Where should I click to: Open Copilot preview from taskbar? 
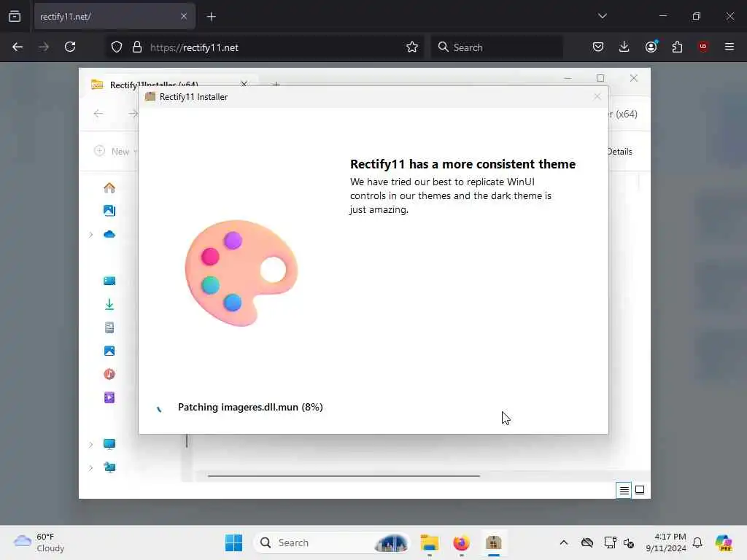coord(724,542)
